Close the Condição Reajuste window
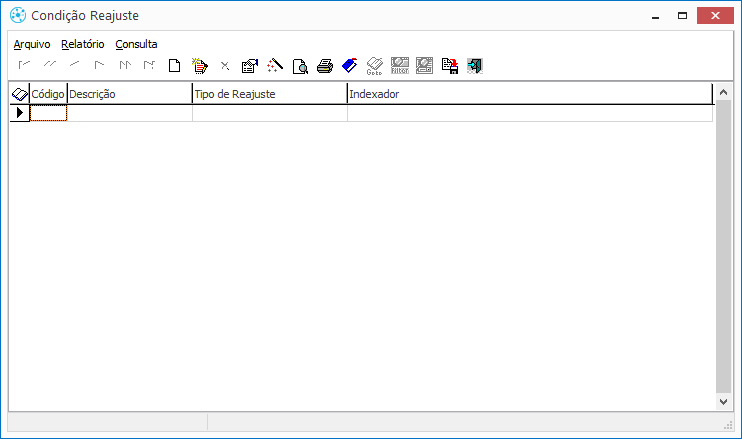Image resolution: width=742 pixels, height=439 pixels. coord(715,16)
